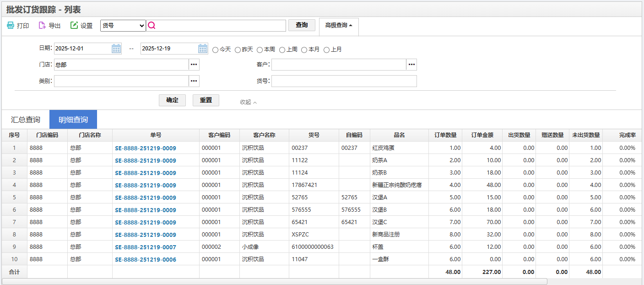644x285 pixels.
Task: Open start date calendar picker
Action: tap(116, 49)
